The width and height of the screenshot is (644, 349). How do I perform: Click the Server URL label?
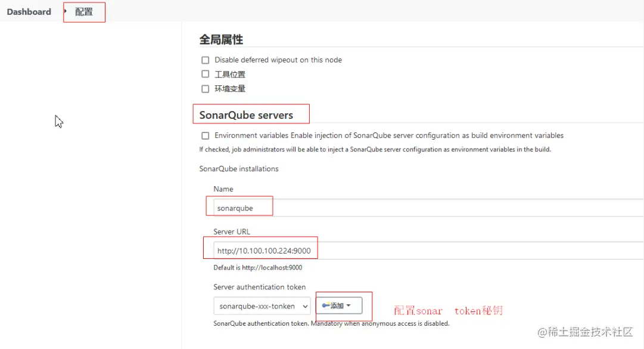pyautogui.click(x=232, y=231)
